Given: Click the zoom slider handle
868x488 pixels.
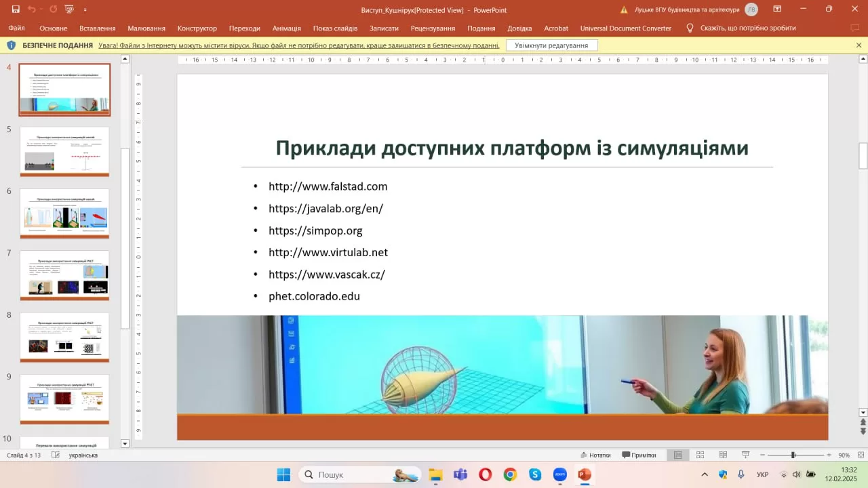Looking at the screenshot, I should [793, 455].
